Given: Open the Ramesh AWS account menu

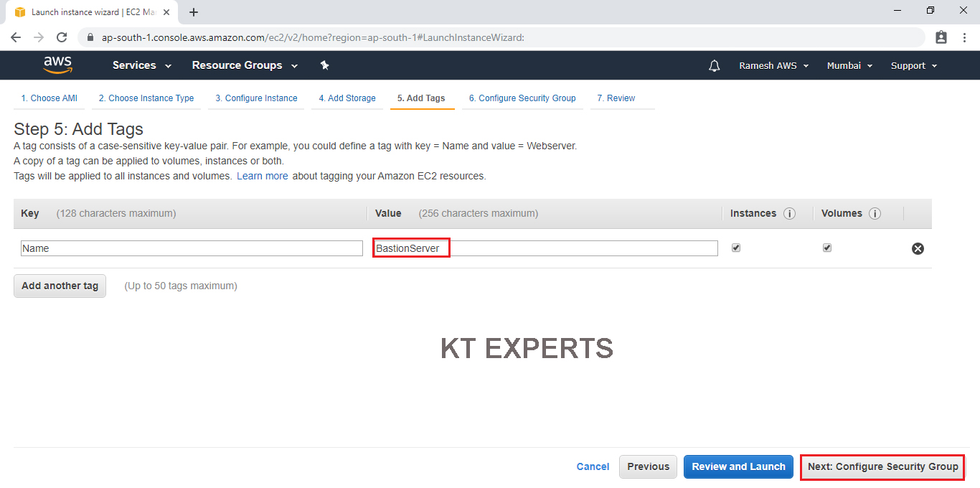Looking at the screenshot, I should click(773, 65).
